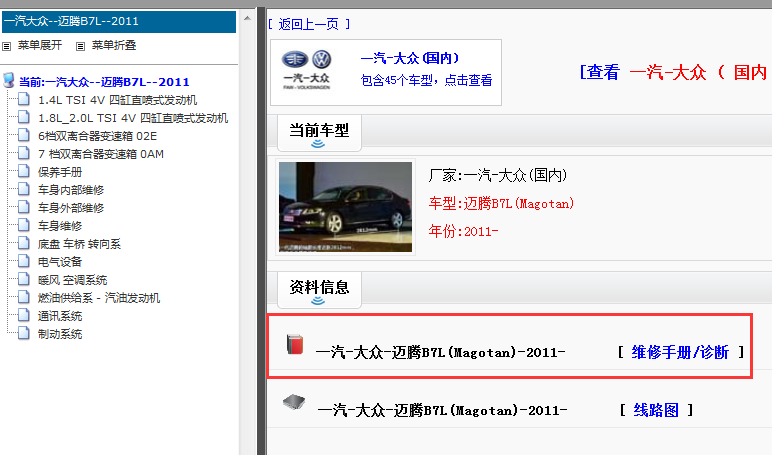772x455 pixels.
Task: Click document icon next to 通讯系统
Action: pyautogui.click(x=24, y=315)
